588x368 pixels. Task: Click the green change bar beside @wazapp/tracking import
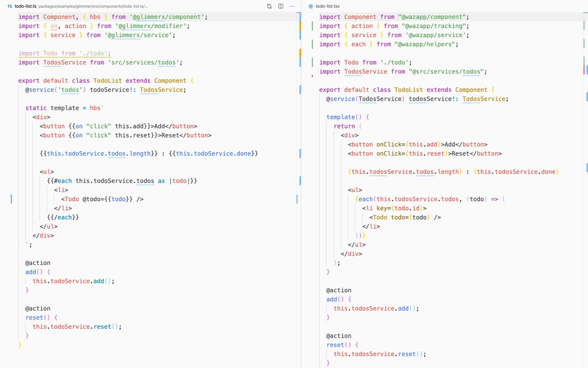click(313, 26)
